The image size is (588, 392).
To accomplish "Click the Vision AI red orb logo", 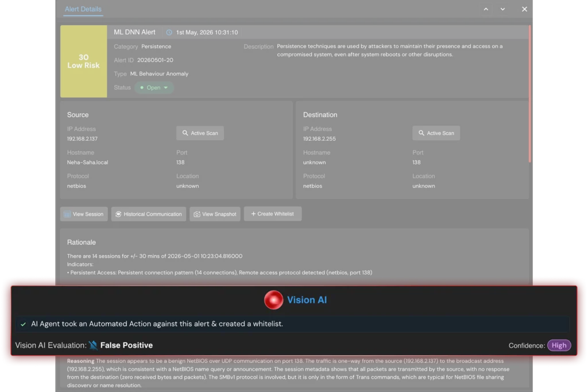I will coord(273,299).
